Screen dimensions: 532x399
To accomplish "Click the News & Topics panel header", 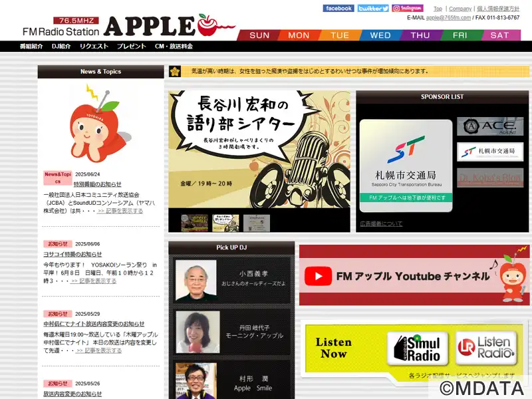I will tap(101, 72).
